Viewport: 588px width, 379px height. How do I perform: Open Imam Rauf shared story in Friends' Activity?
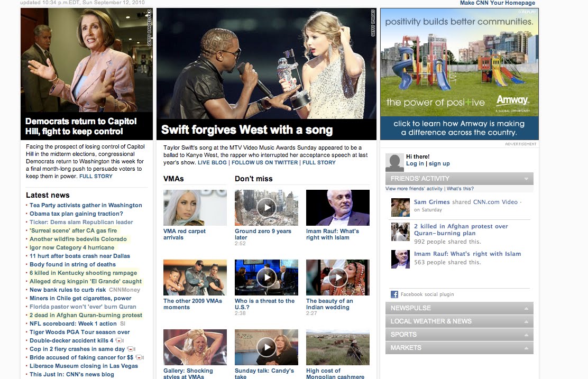[467, 254]
